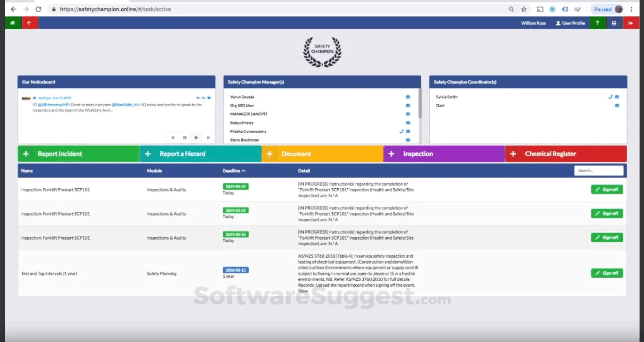Viewport: 644px width, 342px height.
Task: Pause the noticeboard carousel
Action: pyautogui.click(x=184, y=137)
